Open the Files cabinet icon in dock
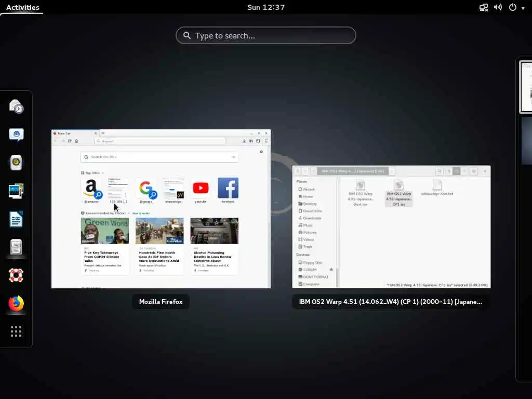This screenshot has width=532, height=399. click(16, 247)
